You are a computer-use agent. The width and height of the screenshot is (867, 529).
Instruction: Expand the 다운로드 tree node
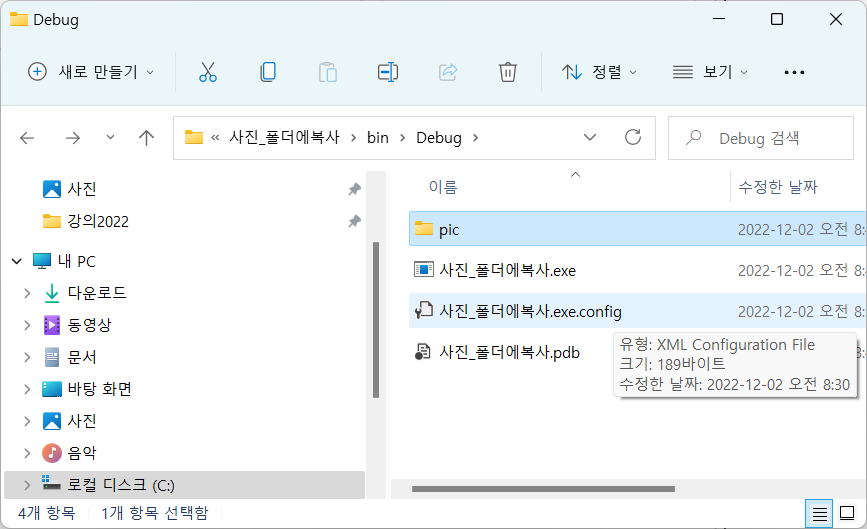(x=27, y=293)
